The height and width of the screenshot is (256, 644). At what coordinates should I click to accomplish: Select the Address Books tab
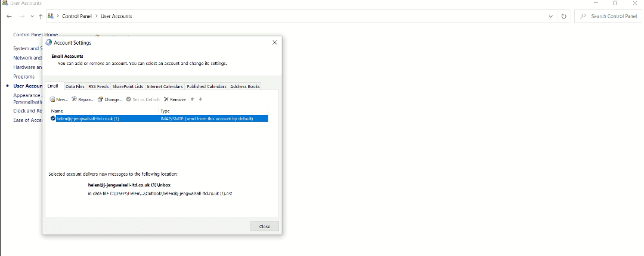(x=245, y=86)
